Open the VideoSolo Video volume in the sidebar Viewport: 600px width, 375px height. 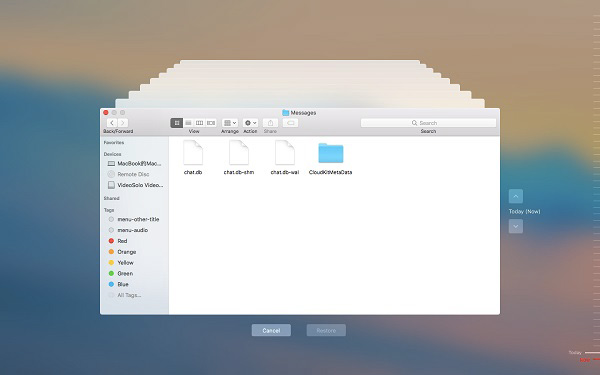point(134,185)
